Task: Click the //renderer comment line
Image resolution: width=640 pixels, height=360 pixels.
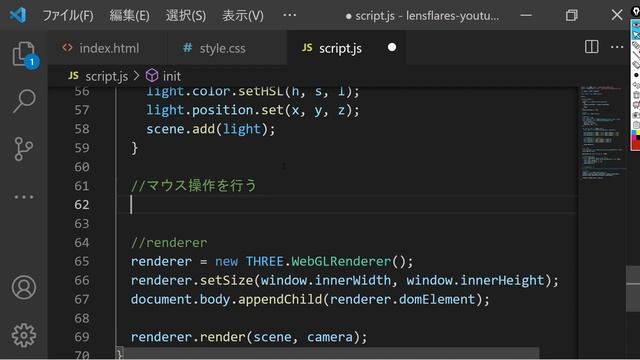Action: (x=169, y=242)
